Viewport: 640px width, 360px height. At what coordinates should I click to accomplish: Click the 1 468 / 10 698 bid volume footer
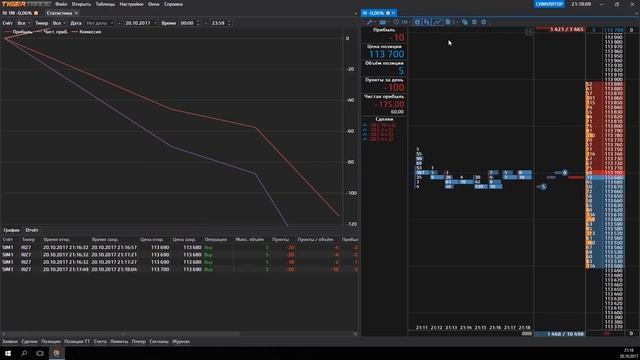pyautogui.click(x=560, y=334)
